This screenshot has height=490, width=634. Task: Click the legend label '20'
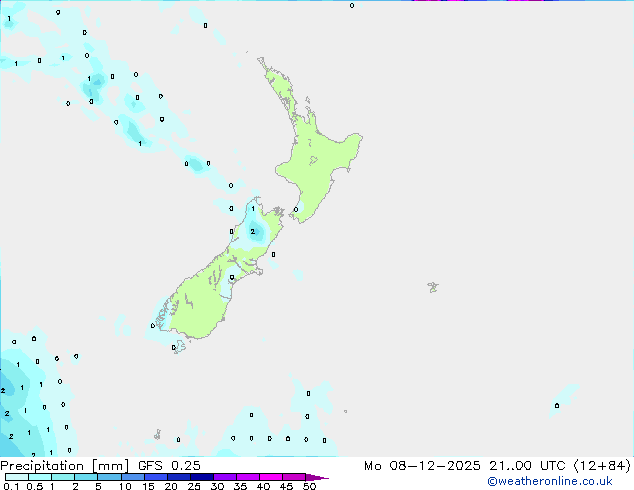click(171, 486)
